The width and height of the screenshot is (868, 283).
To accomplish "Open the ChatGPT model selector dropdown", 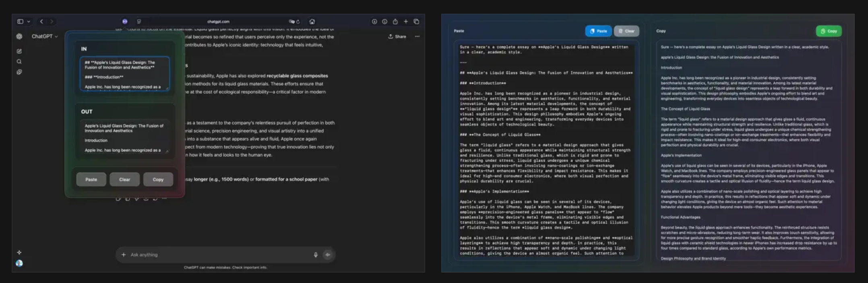I will (x=45, y=36).
